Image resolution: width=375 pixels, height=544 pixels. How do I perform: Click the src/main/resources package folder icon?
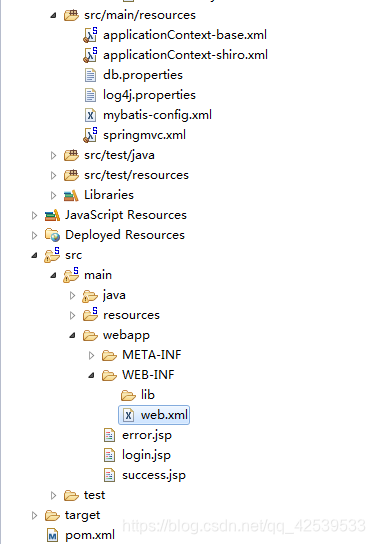[x=71, y=15]
